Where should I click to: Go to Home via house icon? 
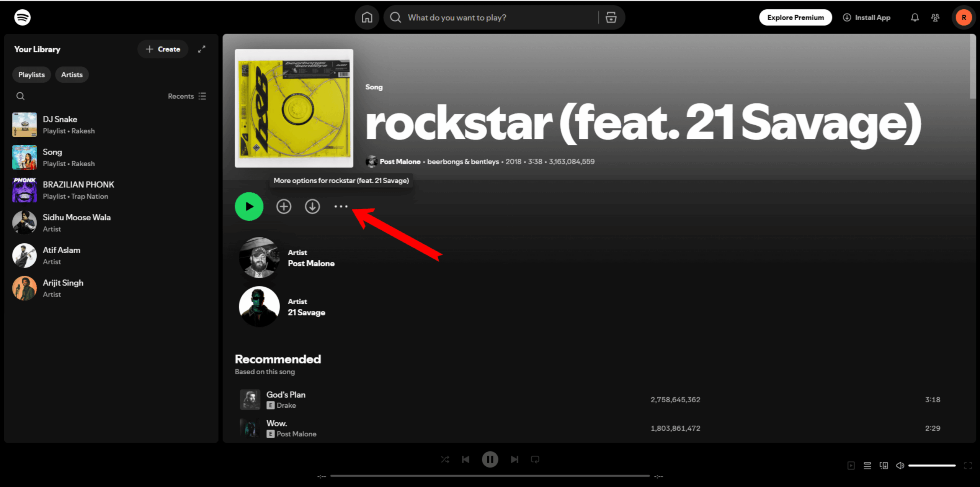[x=367, y=18]
